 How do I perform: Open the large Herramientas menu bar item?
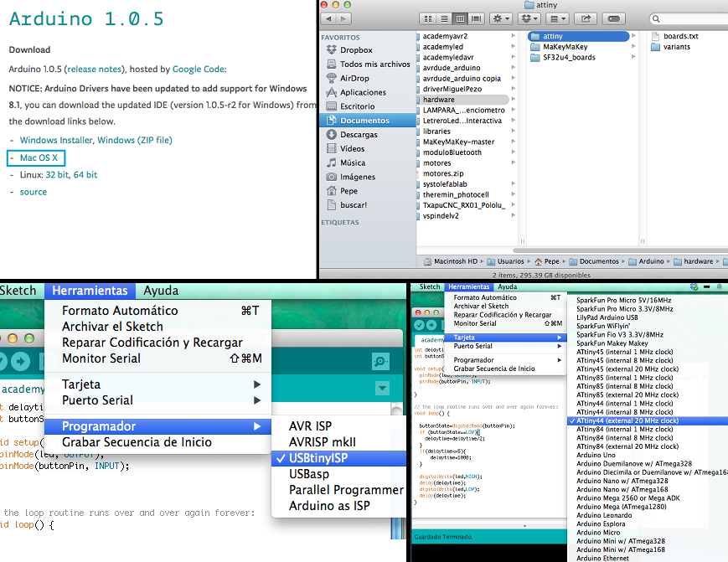pos(90,291)
